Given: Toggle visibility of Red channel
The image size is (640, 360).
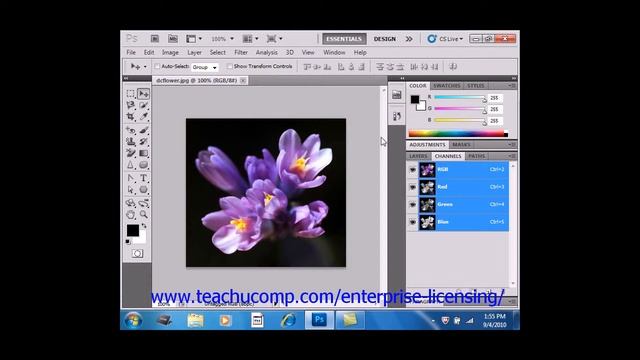Looking at the screenshot, I should 413,187.
